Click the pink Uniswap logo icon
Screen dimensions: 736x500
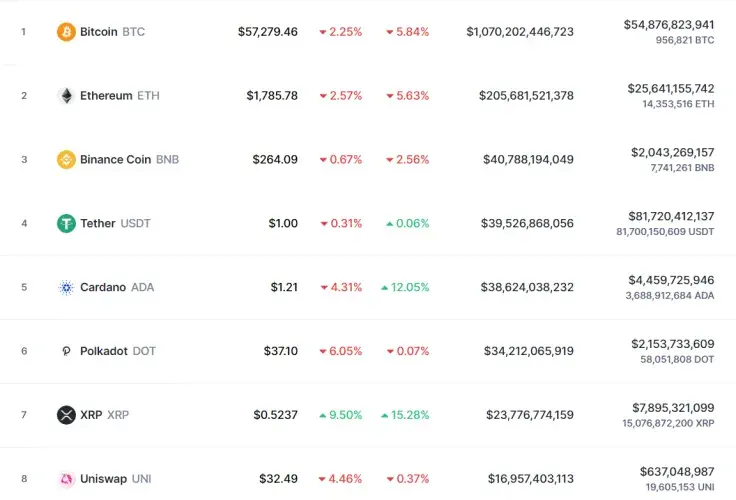(x=66, y=479)
